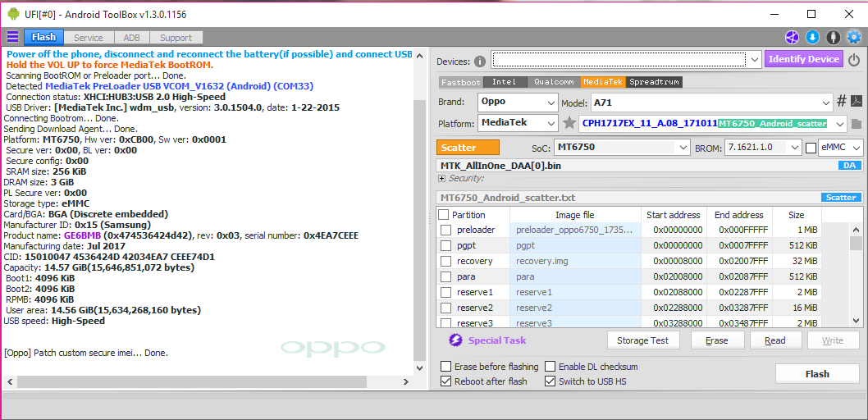Click the Identify Device button
Viewport: 868px width, 420px height.
click(804, 59)
